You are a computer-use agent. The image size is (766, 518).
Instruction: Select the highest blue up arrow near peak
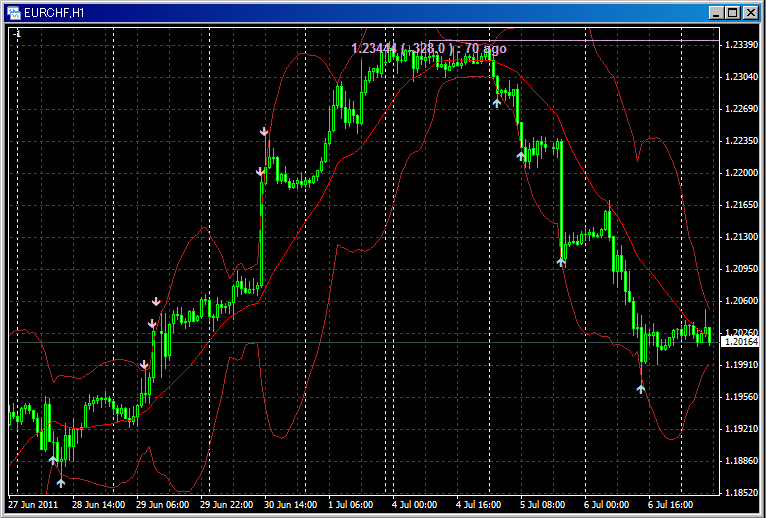(x=497, y=102)
